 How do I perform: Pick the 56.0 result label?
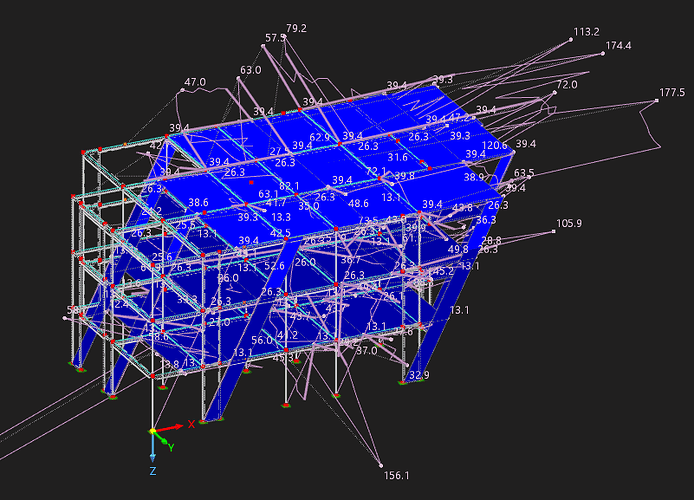[x=262, y=340]
